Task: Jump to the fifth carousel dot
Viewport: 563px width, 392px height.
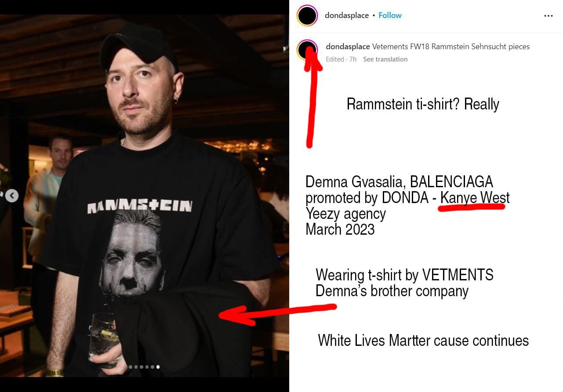Action: 153,367
